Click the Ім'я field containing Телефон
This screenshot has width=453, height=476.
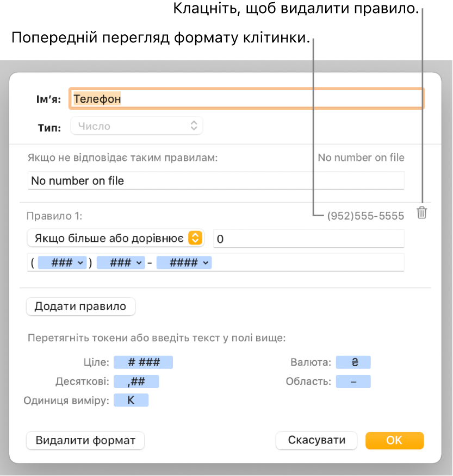click(x=246, y=98)
